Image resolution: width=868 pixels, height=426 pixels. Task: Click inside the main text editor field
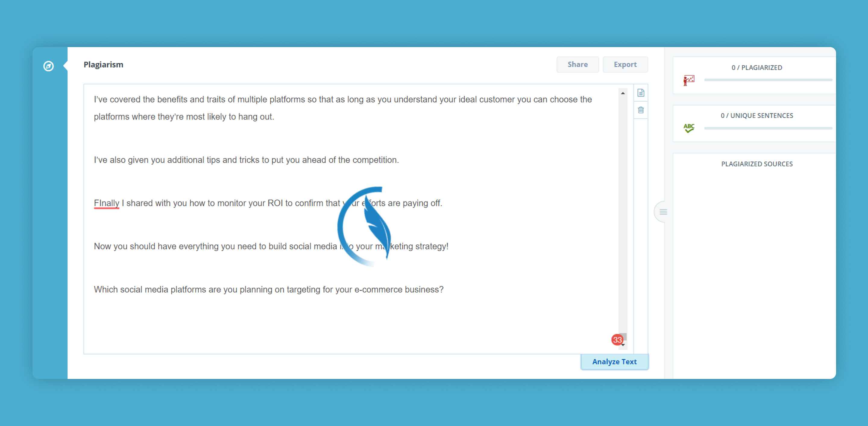354,221
